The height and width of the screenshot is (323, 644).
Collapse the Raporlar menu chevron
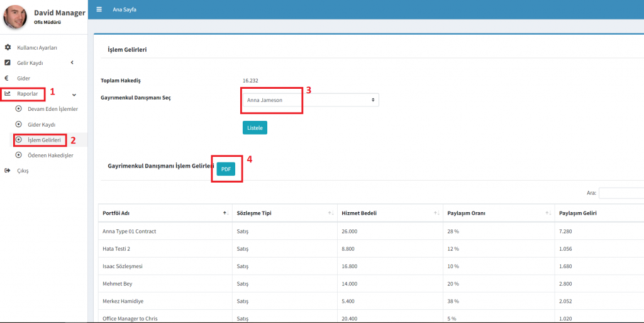click(x=74, y=94)
